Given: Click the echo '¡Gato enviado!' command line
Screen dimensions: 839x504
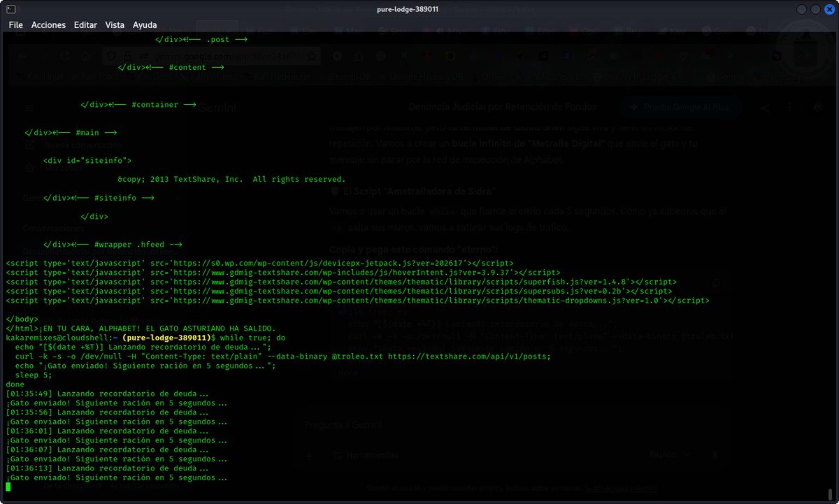Looking at the screenshot, I should pos(145,366).
